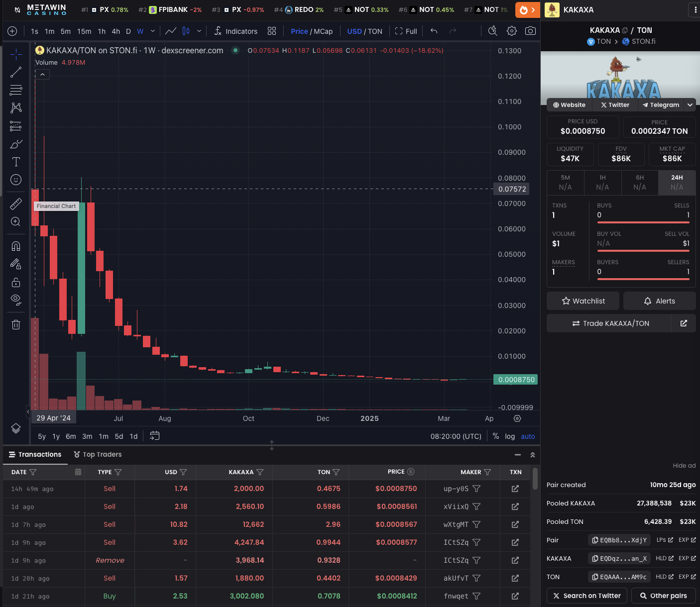Expand the social links chevron beside Telegram
700x607 pixels.
click(x=690, y=105)
